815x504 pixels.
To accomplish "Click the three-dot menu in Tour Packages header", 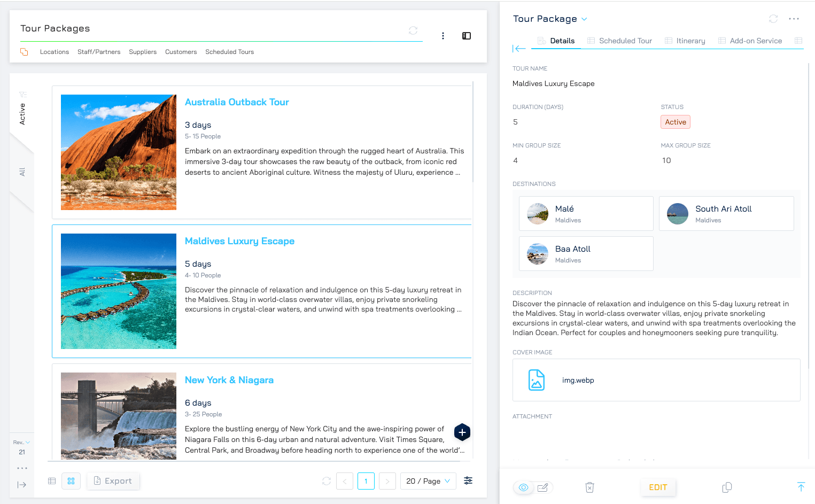I will pyautogui.click(x=443, y=36).
